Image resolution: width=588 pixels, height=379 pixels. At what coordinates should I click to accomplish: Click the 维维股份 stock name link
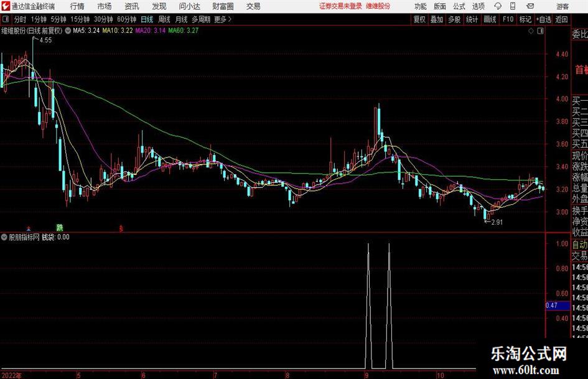pyautogui.click(x=378, y=6)
